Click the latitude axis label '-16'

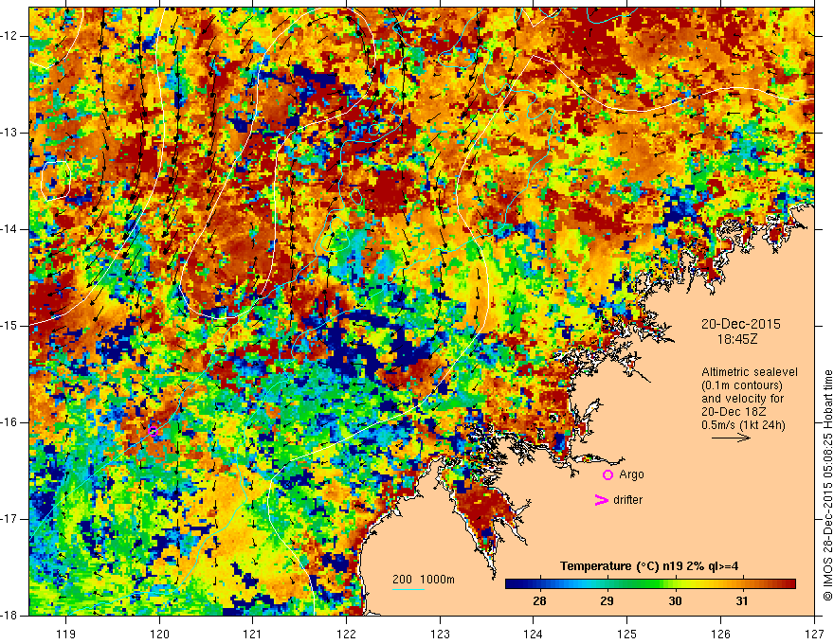point(10,422)
